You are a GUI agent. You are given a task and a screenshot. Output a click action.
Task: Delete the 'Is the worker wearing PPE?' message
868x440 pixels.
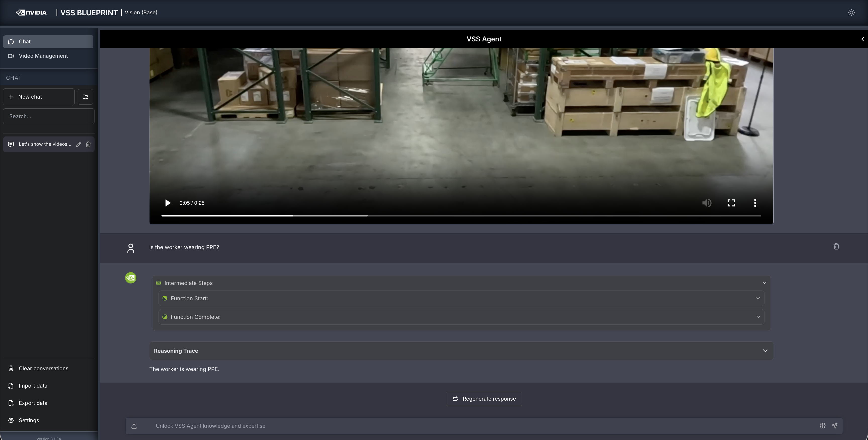click(x=836, y=246)
